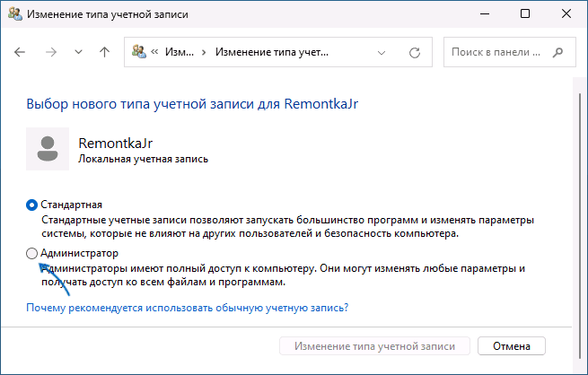Minimize the window
Image resolution: width=588 pixels, height=375 pixels.
(x=485, y=13)
